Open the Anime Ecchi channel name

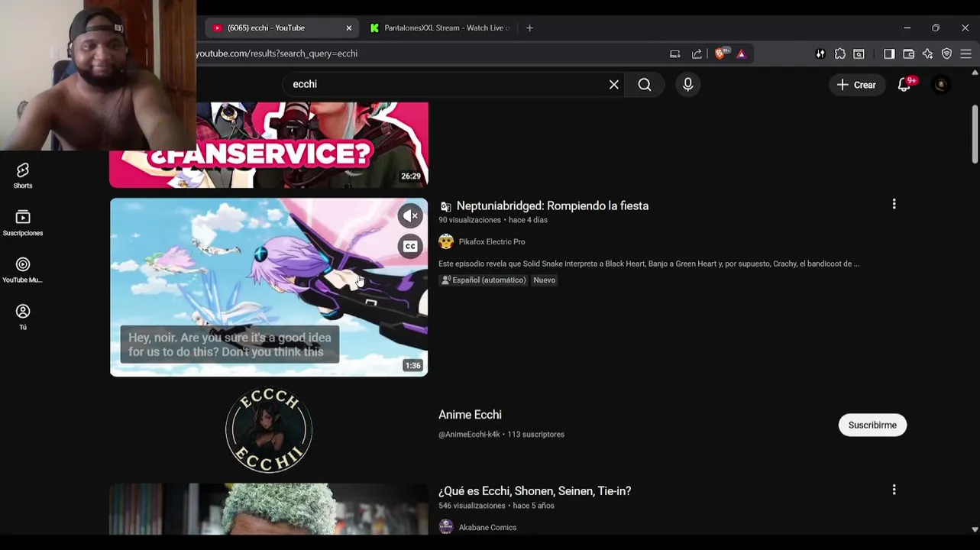point(470,415)
